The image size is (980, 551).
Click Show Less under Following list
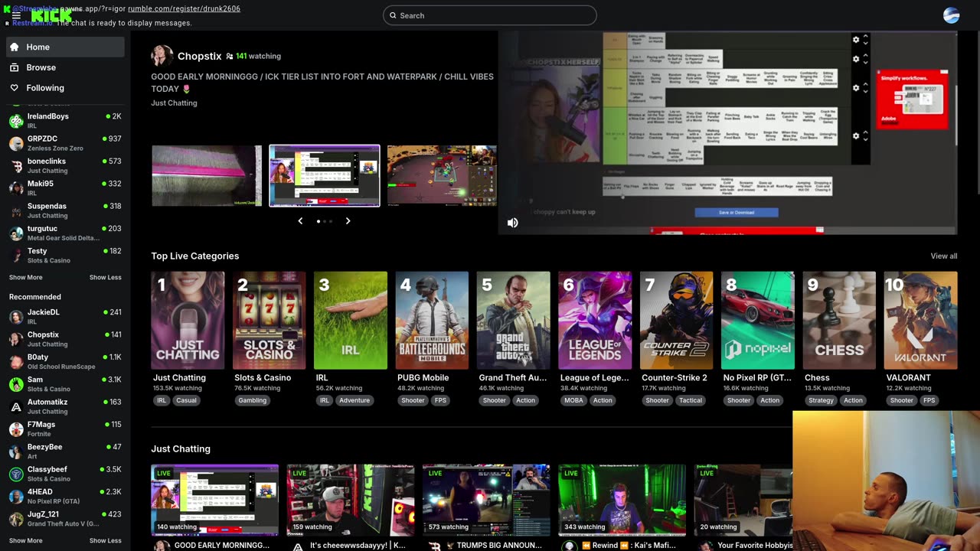pos(105,277)
